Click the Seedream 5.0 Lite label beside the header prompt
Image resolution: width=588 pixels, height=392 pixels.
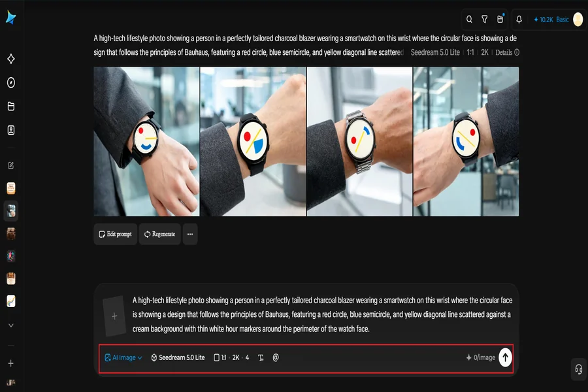coord(435,52)
